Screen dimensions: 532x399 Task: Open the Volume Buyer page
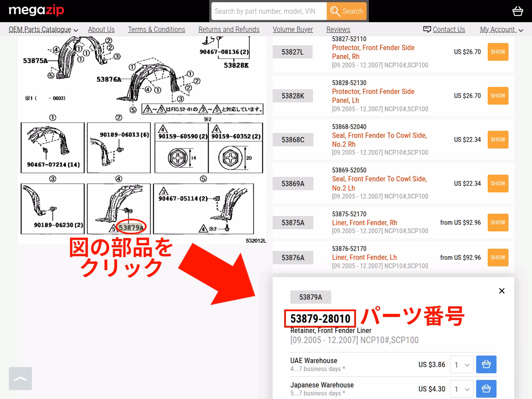(293, 30)
